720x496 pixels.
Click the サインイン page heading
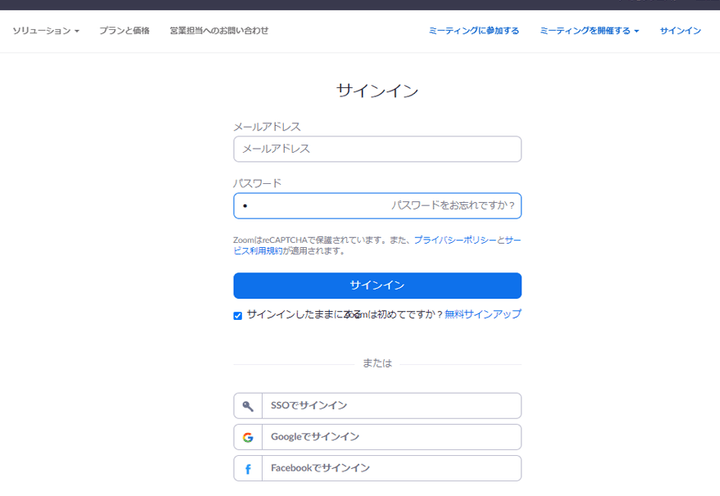(x=377, y=90)
